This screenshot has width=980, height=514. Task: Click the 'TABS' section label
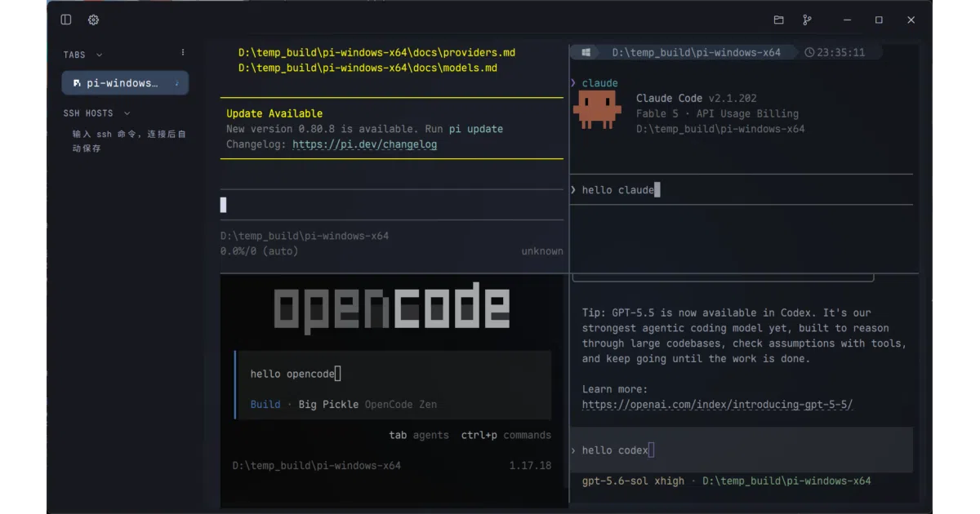[74, 55]
